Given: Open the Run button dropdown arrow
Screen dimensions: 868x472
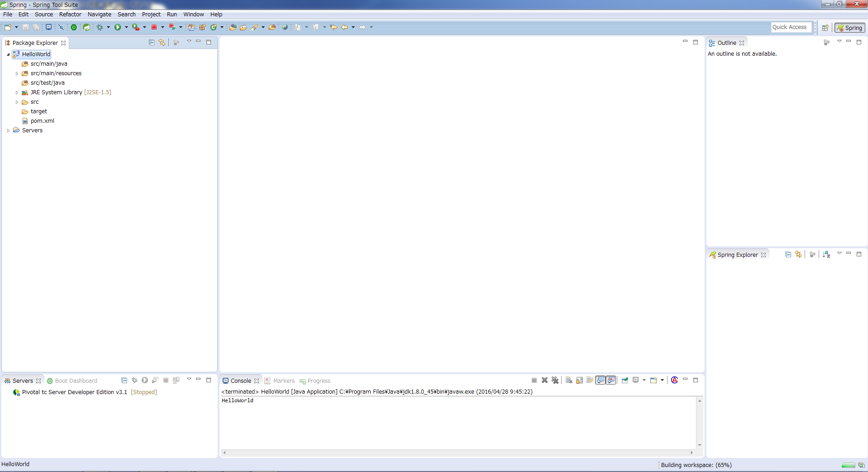Looking at the screenshot, I should pos(126,27).
